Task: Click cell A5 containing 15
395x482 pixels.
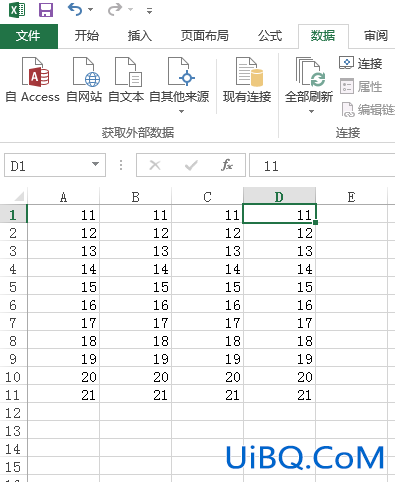Action: (63, 286)
